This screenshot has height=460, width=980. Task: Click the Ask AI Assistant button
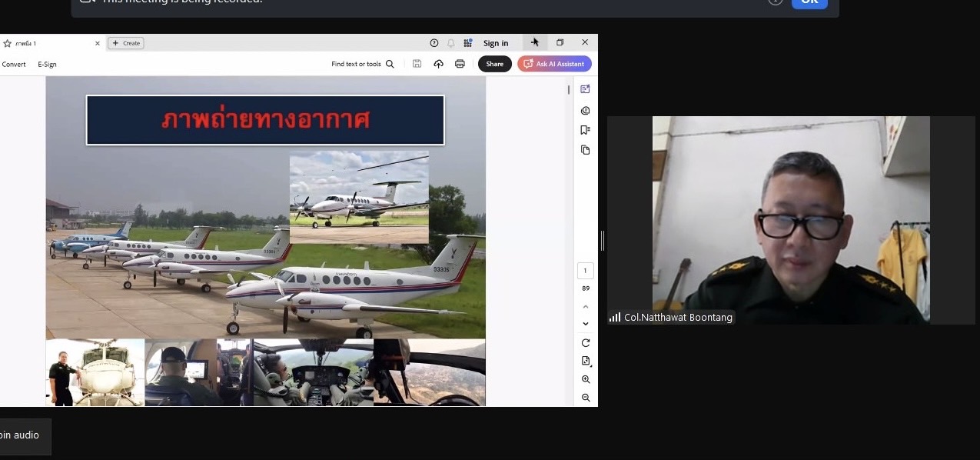click(554, 64)
